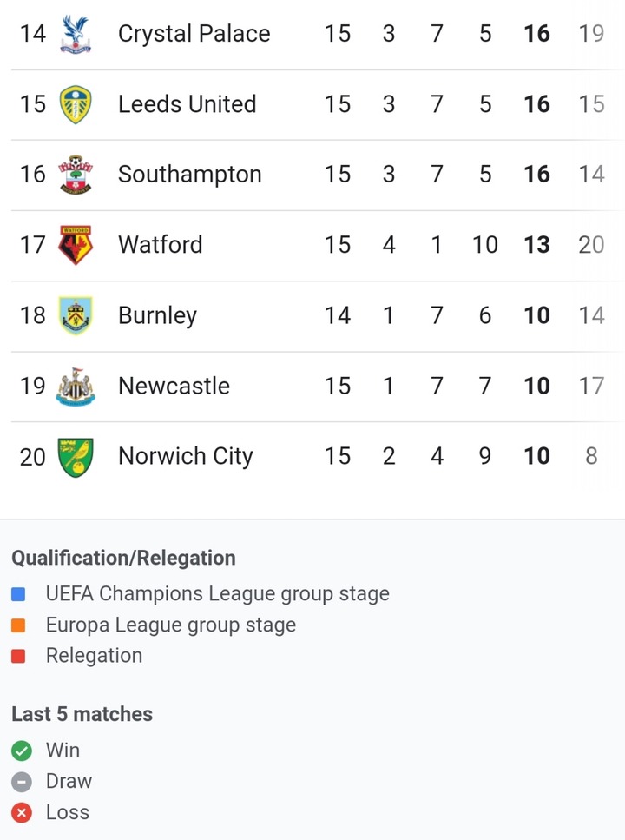Click the red Loss cross icon

22,813
